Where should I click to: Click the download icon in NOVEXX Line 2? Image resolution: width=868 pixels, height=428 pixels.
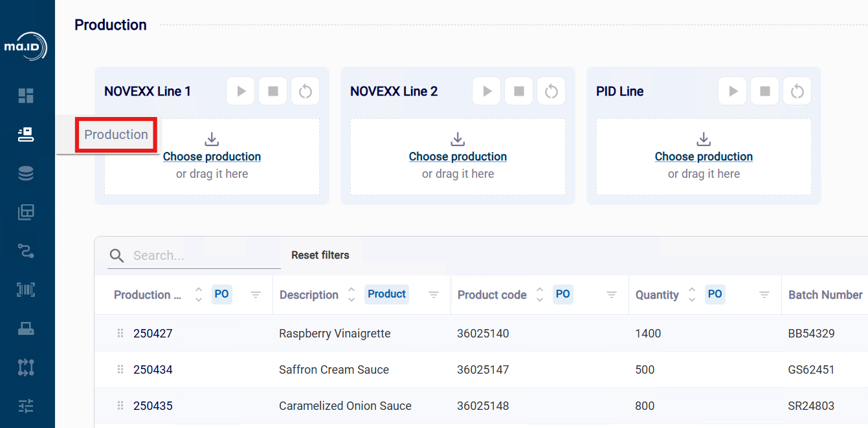tap(458, 139)
